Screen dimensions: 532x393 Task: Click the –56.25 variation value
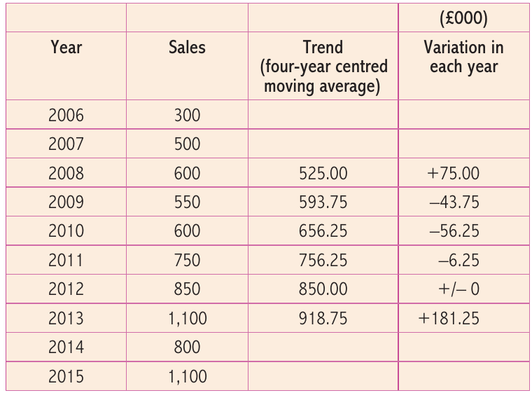[454, 231]
